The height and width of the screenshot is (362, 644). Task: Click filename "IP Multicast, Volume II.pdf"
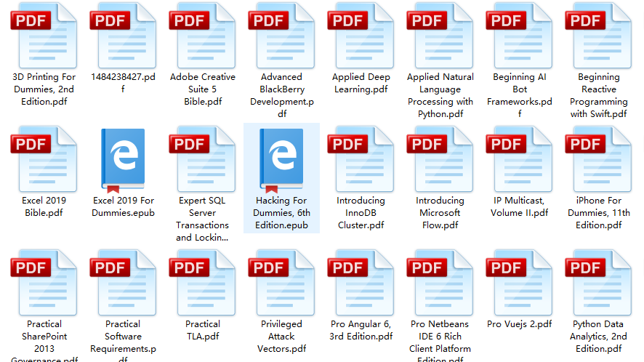520,206
